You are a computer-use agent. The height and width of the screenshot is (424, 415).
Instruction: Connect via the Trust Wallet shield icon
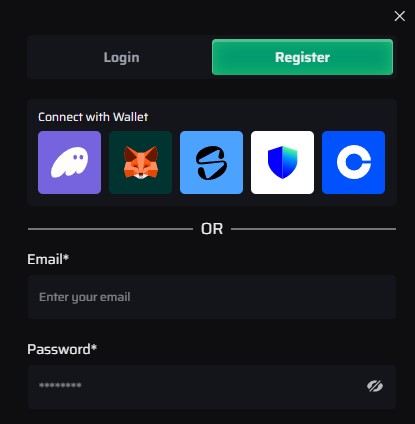tap(282, 162)
